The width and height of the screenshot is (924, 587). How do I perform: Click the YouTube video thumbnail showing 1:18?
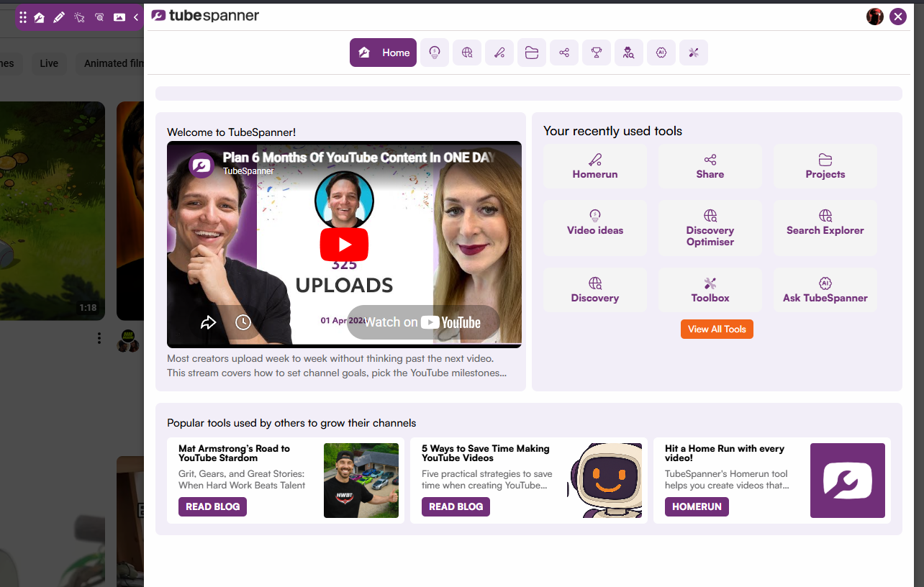(52, 211)
